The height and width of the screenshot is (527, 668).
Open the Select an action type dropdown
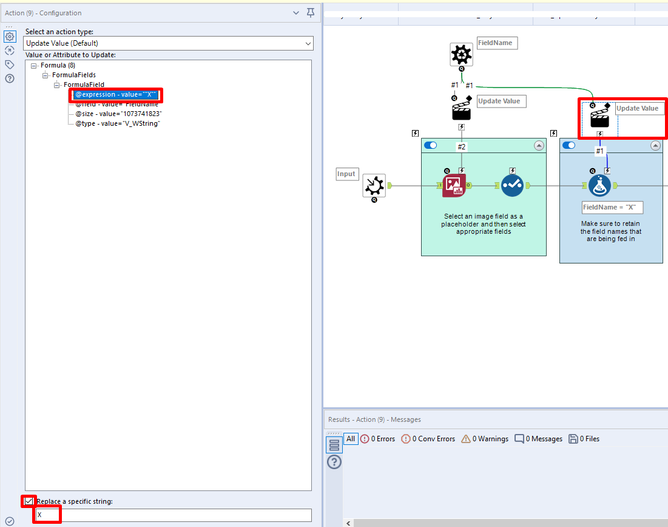point(169,43)
